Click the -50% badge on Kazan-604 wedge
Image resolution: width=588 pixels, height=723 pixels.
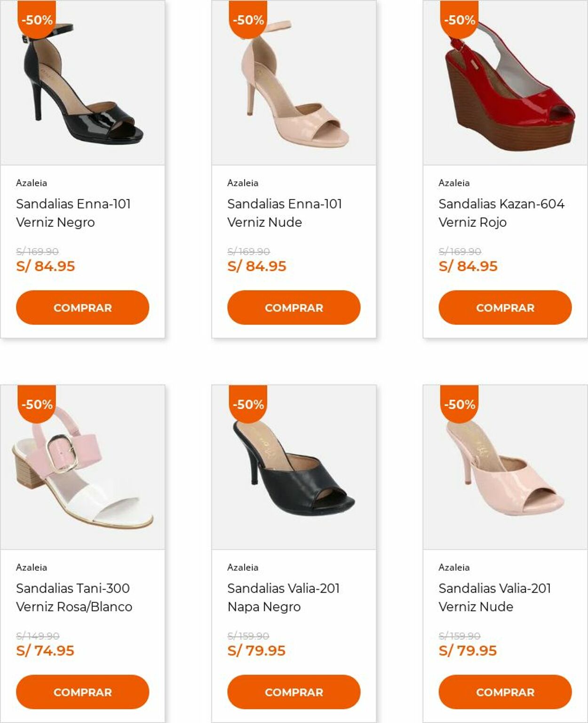coord(460,20)
